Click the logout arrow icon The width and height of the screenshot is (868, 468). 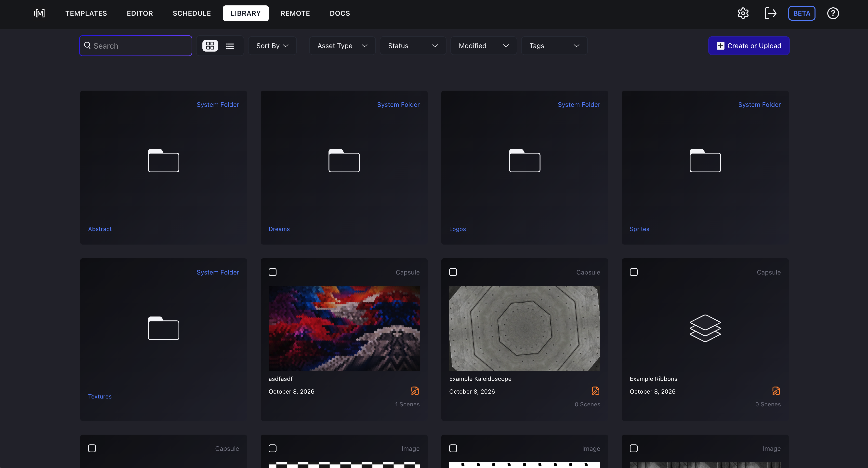click(x=770, y=13)
